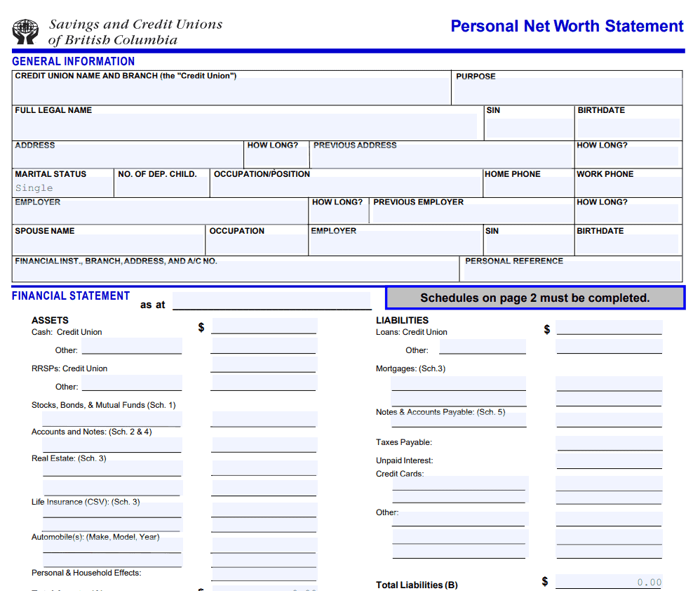700x591 pixels.
Task: Click the RRSPs Other amount field
Action: (264, 383)
